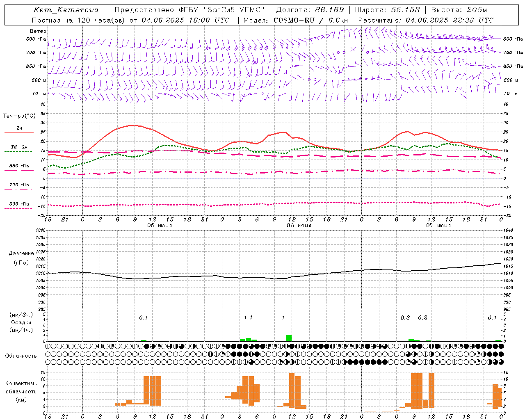Click the '0.2' precipitation total value
525x420 pixels.
tap(422, 318)
